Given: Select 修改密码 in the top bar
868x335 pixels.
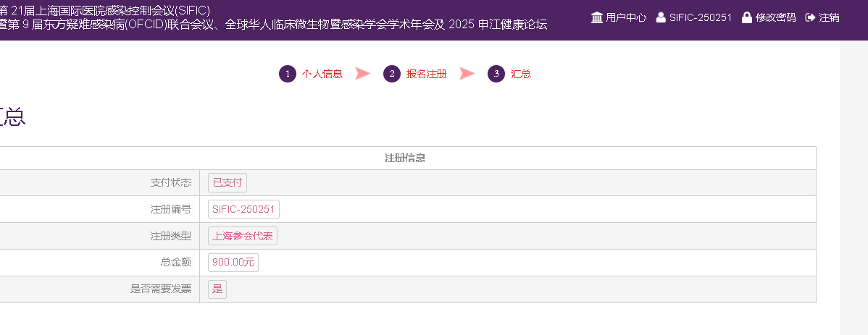Looking at the screenshot, I should (x=775, y=17).
